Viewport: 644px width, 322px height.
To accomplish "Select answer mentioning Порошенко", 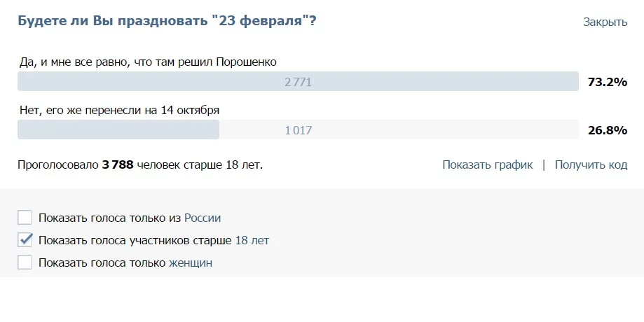I will (x=148, y=62).
